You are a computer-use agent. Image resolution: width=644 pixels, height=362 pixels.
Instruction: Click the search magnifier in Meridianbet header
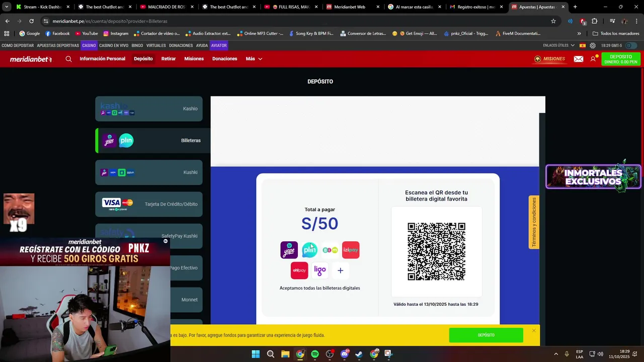pyautogui.click(x=68, y=59)
